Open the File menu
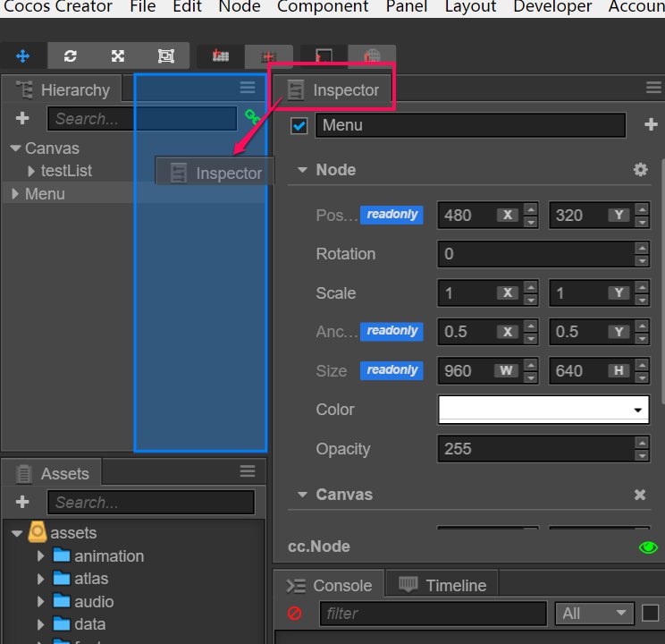This screenshot has height=644, width=665. (143, 6)
